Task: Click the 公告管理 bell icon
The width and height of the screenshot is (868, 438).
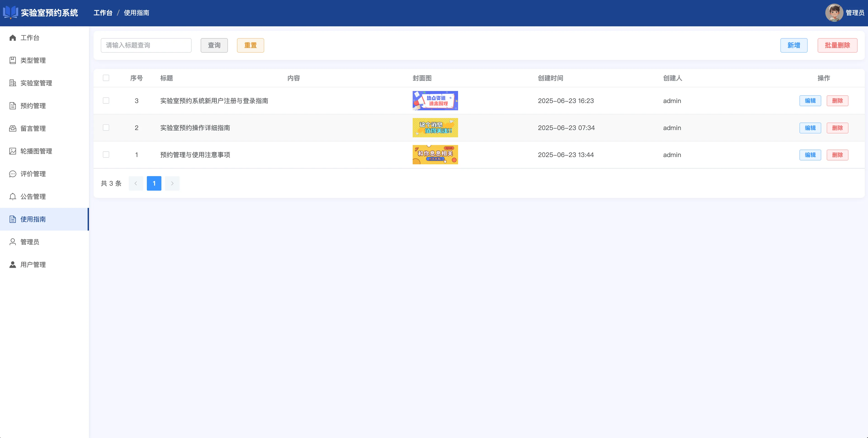Action: (x=13, y=197)
